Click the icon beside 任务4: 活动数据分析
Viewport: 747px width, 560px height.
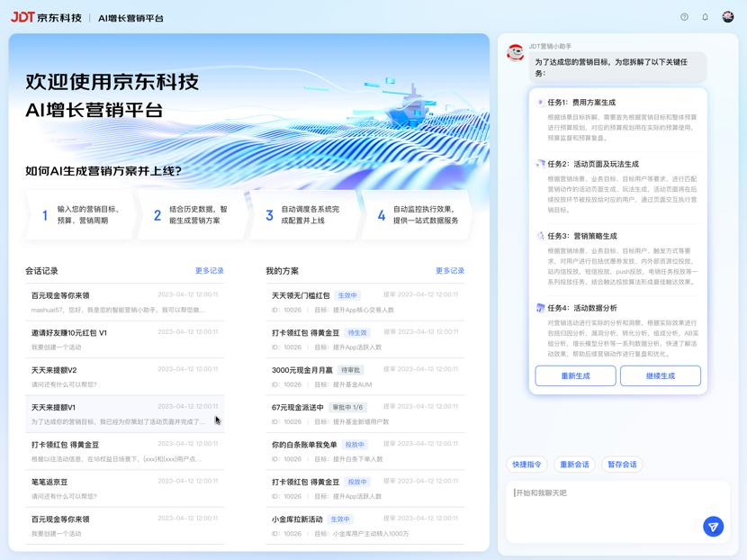tap(540, 308)
